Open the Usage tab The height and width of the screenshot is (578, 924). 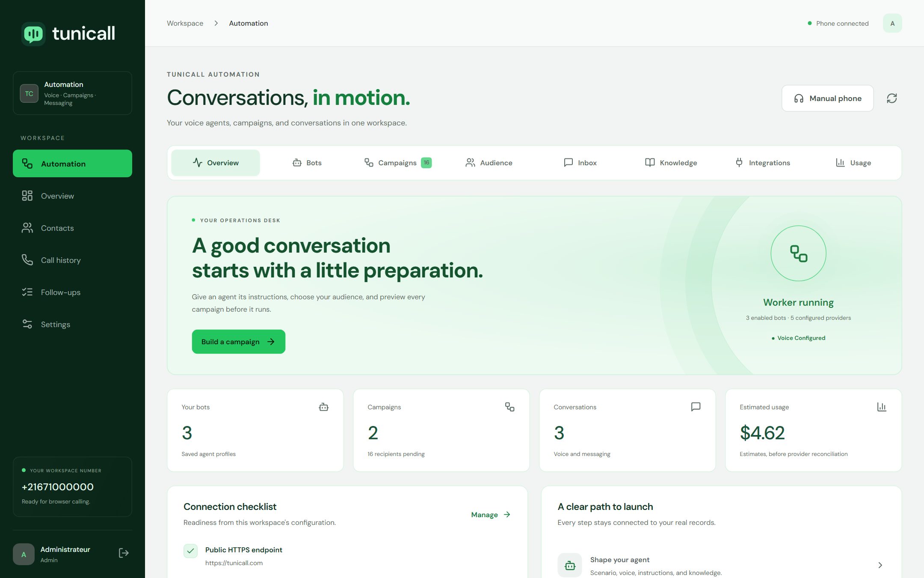tap(853, 163)
